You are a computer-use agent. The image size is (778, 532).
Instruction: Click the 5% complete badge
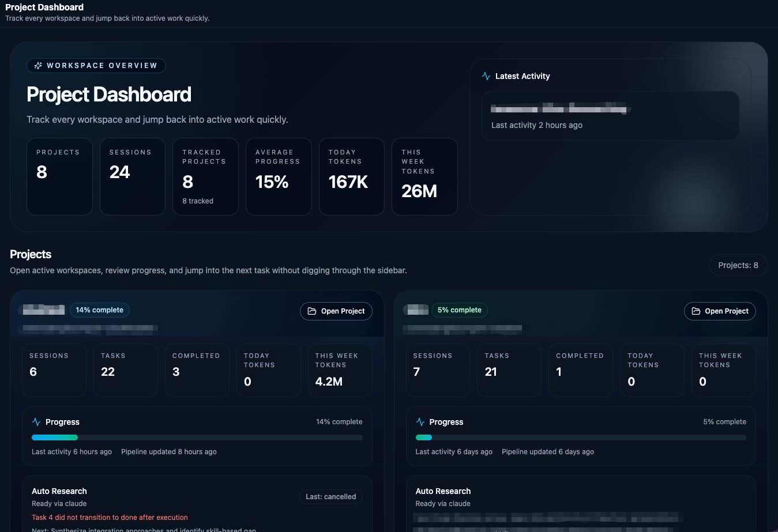pyautogui.click(x=459, y=310)
